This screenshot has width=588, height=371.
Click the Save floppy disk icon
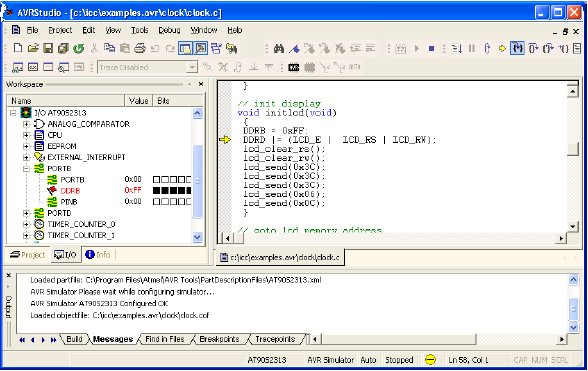[x=48, y=48]
